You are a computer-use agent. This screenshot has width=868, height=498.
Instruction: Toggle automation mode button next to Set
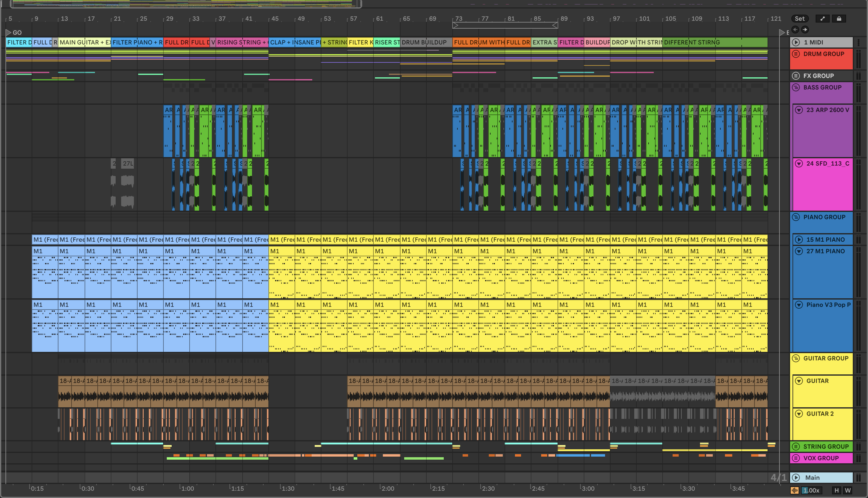pyautogui.click(x=822, y=19)
